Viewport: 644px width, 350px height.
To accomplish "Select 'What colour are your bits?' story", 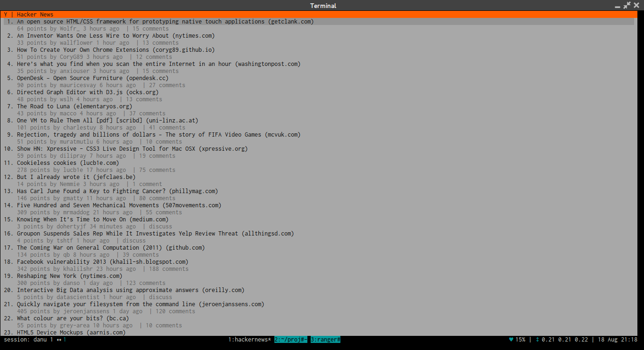I will [73, 318].
